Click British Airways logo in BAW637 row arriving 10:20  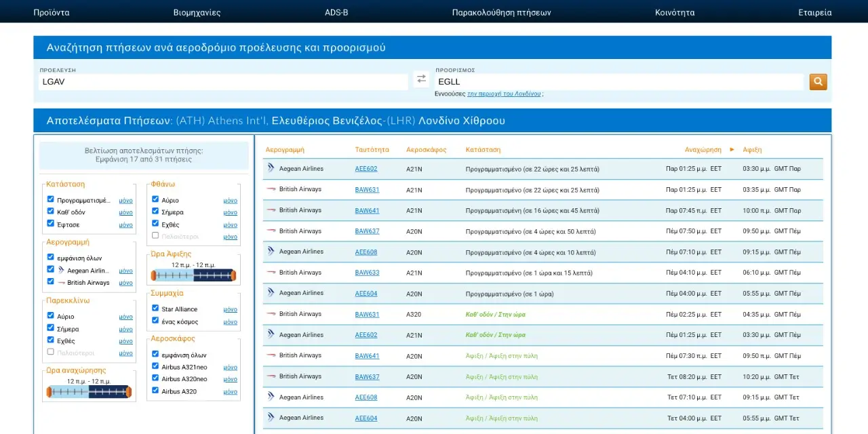pos(271,376)
